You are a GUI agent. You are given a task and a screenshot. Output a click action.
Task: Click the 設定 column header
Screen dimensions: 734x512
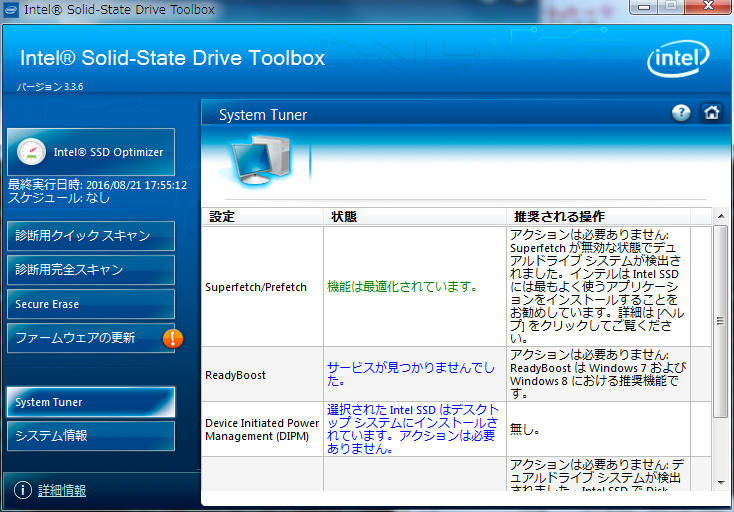click(263, 217)
